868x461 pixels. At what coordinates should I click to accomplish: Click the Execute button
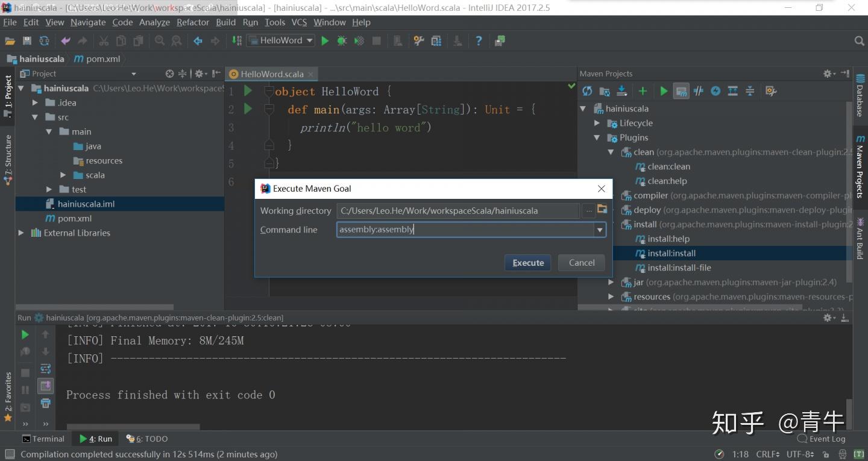[x=528, y=263]
